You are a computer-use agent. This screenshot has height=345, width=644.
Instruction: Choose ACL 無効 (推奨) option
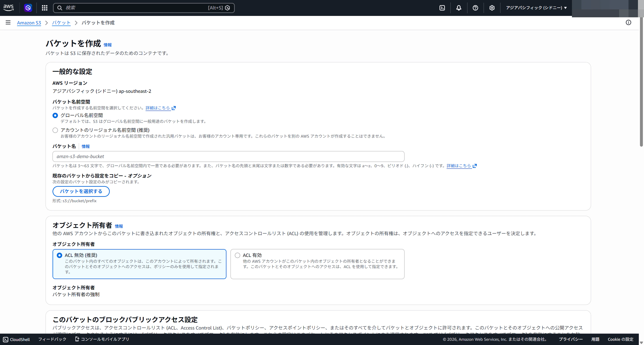point(139,264)
